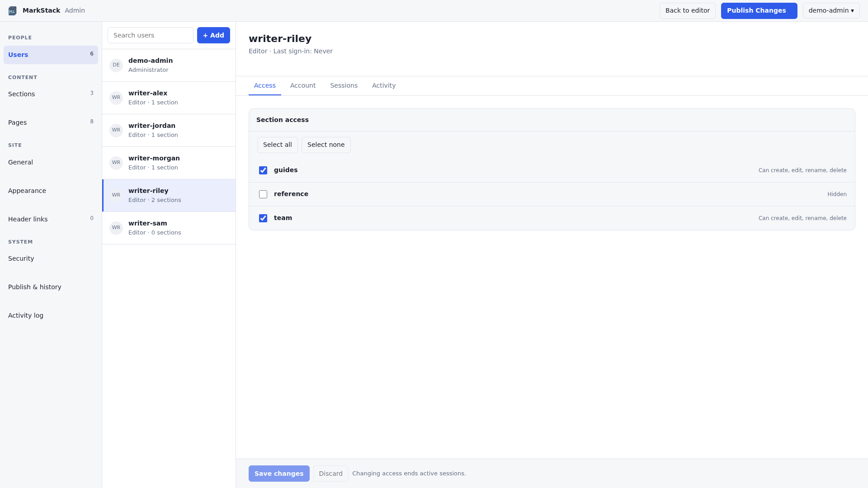Click writer-alex's WR avatar
Image resolution: width=868 pixels, height=488 pixels.
116,98
